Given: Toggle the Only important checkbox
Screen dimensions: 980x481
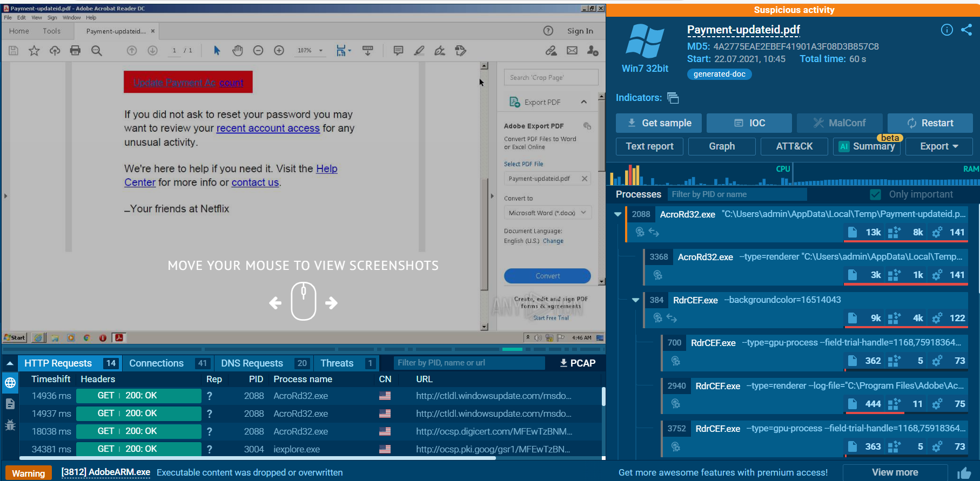Looking at the screenshot, I should pos(875,194).
